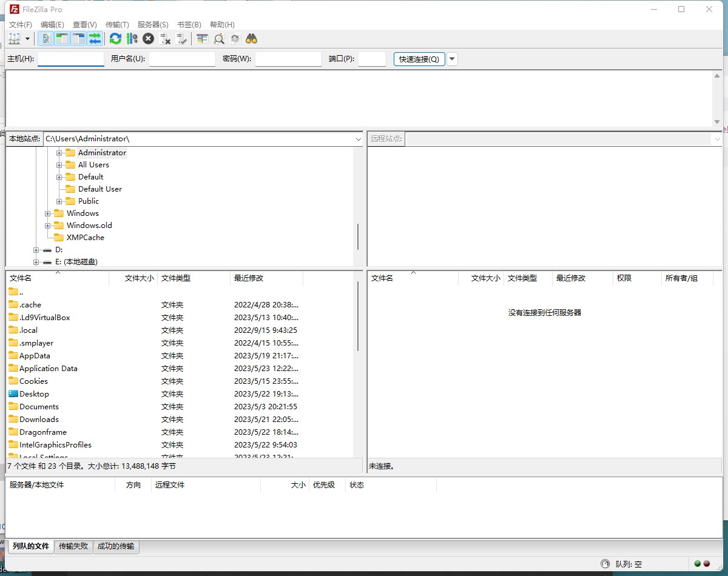Open the Site Manager icon
The height and width of the screenshot is (576, 728).
pyautogui.click(x=15, y=39)
